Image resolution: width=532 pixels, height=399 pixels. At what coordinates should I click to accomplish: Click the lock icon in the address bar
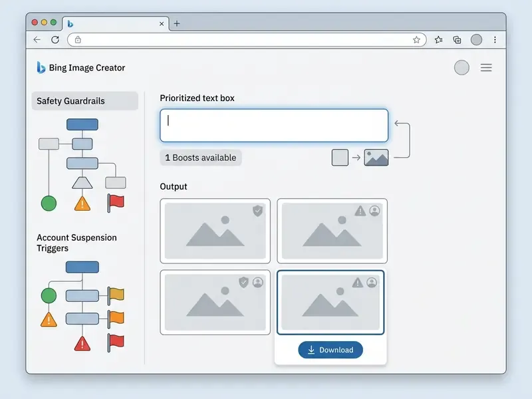click(78, 40)
